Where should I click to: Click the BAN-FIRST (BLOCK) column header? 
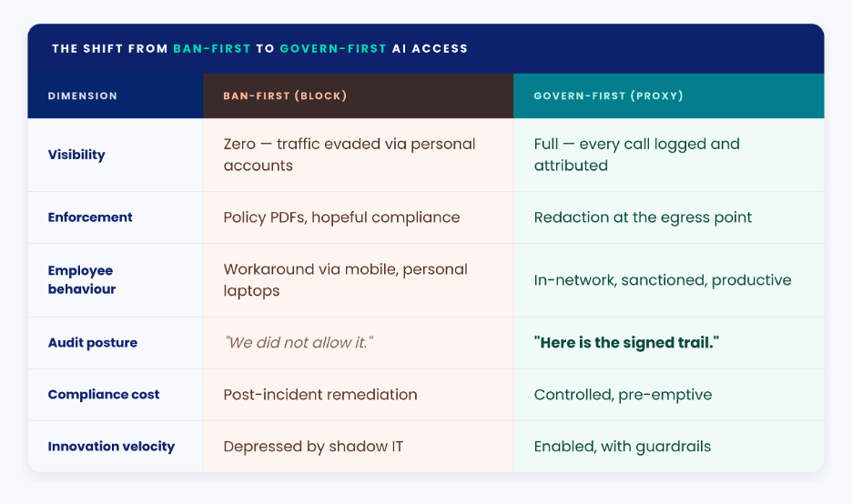pos(285,96)
